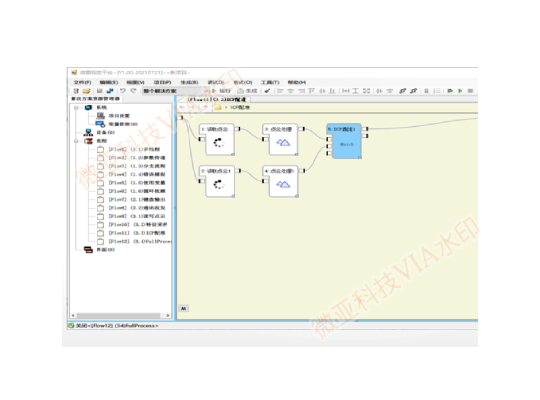Open the Tools (T) menu
Screen dimensions: 540x400
tap(270, 82)
